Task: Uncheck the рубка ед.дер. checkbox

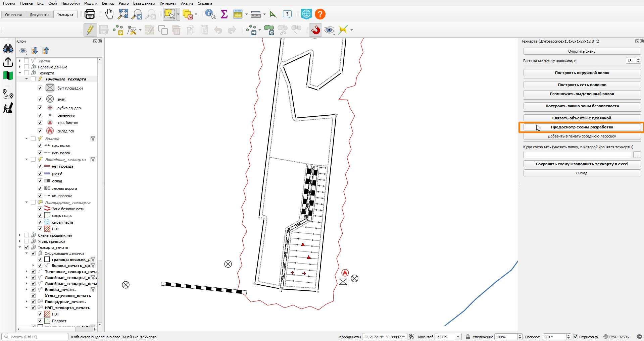Action: tap(40, 108)
